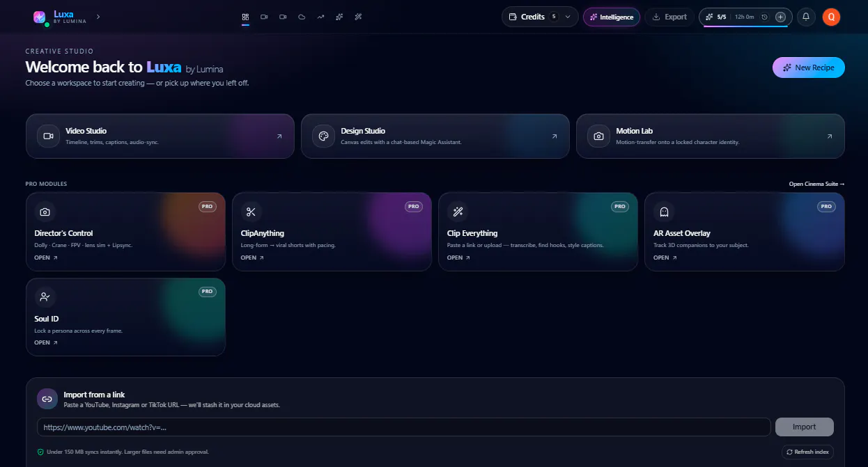Click the 5/5 generations counter

click(x=722, y=17)
